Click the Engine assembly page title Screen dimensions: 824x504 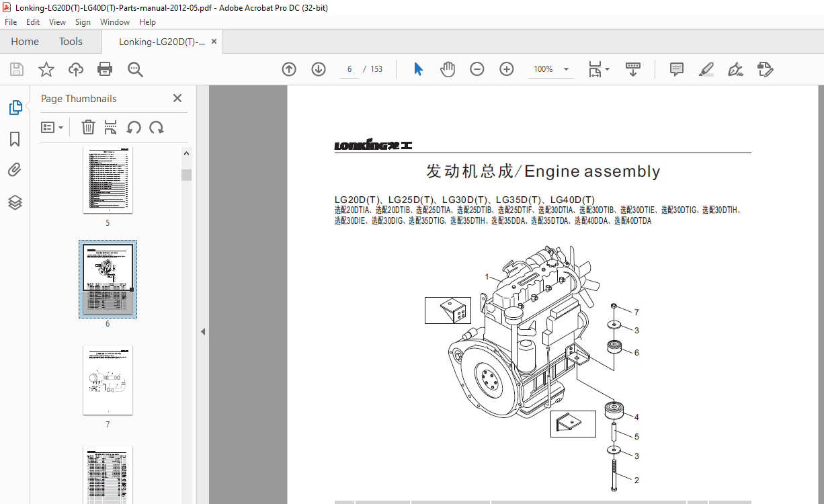pyautogui.click(x=543, y=171)
